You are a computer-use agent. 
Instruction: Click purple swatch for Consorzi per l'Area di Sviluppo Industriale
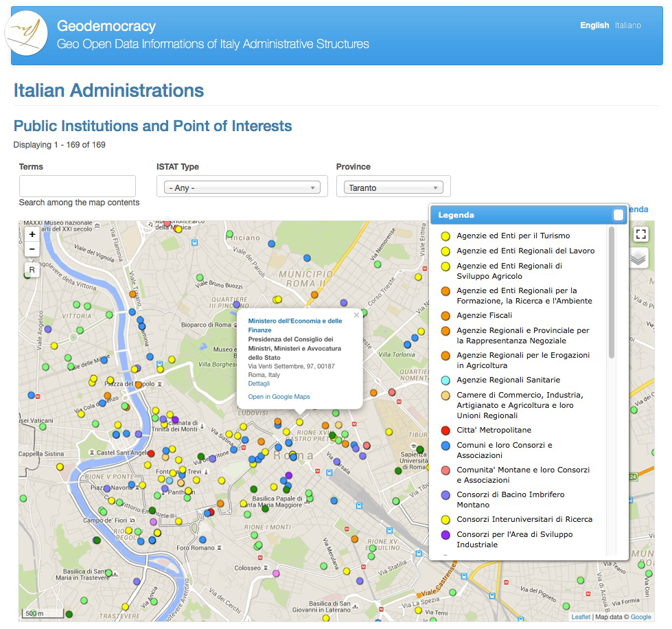[x=445, y=535]
